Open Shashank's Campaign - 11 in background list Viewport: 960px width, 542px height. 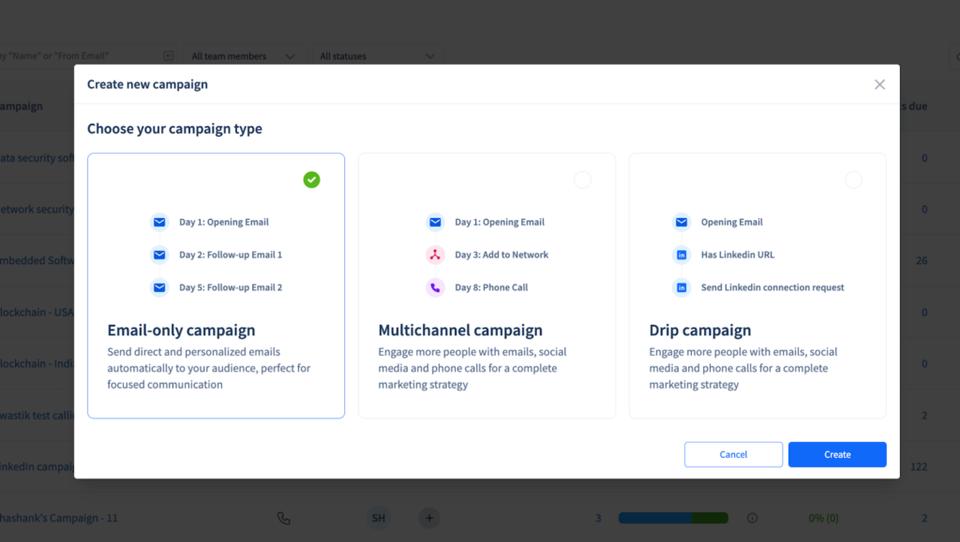[59, 518]
